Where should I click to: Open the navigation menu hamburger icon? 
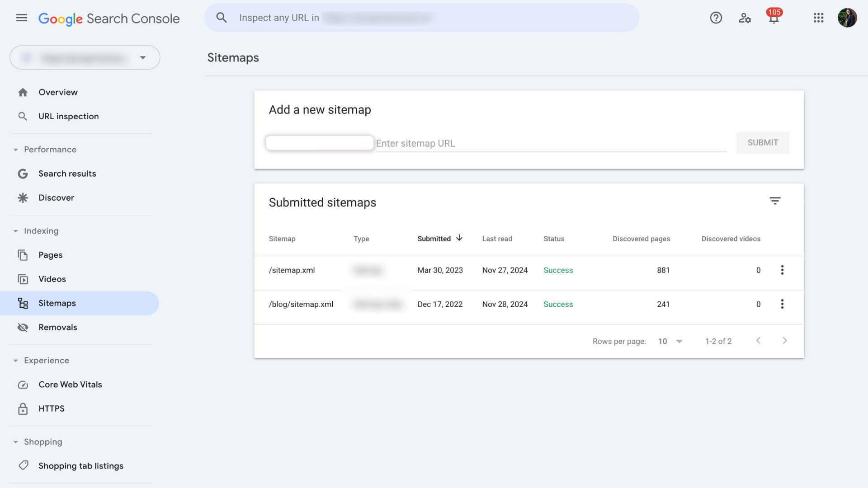[x=21, y=18]
